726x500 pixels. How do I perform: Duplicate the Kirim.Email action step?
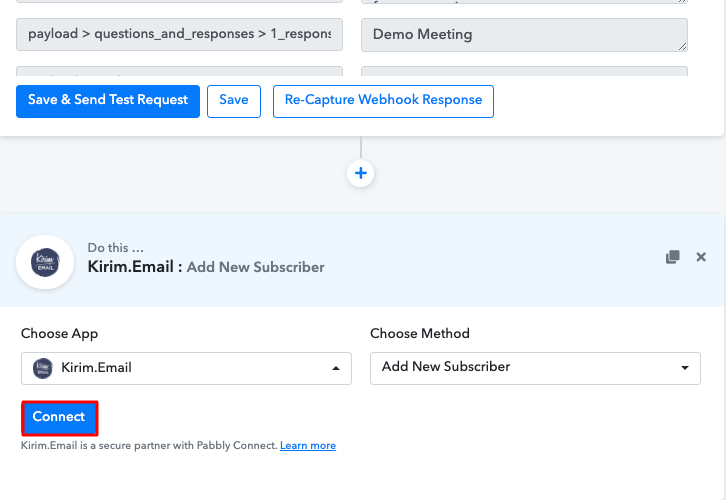[673, 257]
